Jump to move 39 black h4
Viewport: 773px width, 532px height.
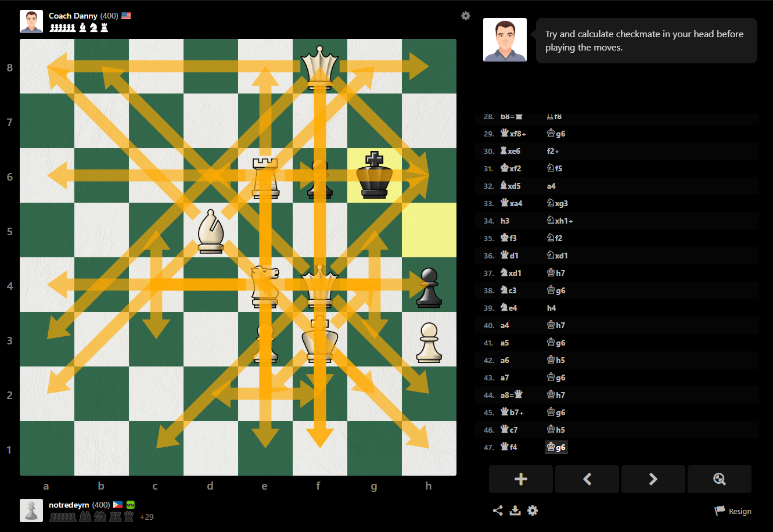click(551, 308)
